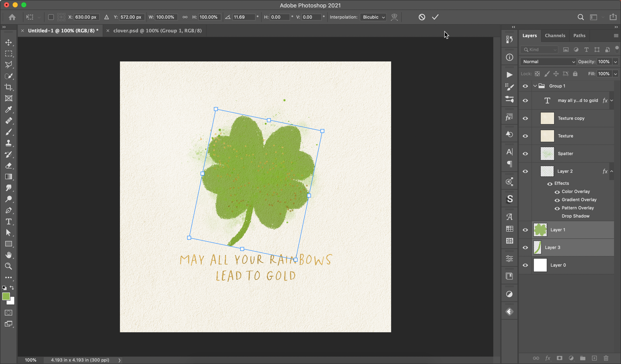Screen dimensions: 621x364
Task: Select the Gradient tool
Action: pyautogui.click(x=9, y=177)
